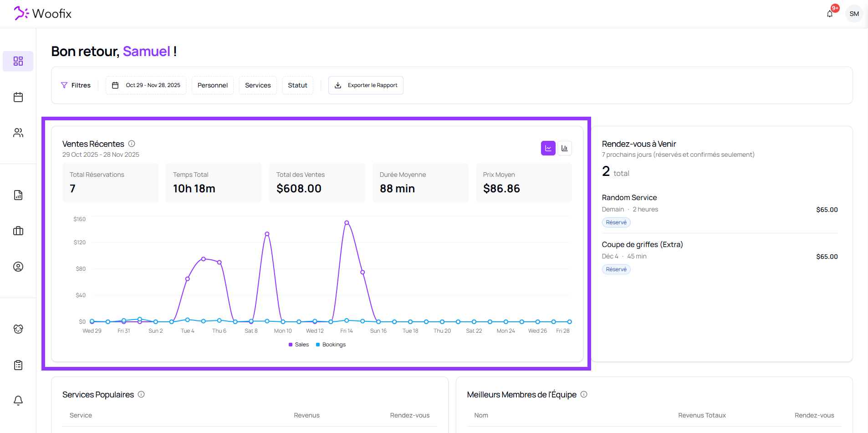
Task: Toggle the Bookings series in chart legend
Action: point(331,345)
